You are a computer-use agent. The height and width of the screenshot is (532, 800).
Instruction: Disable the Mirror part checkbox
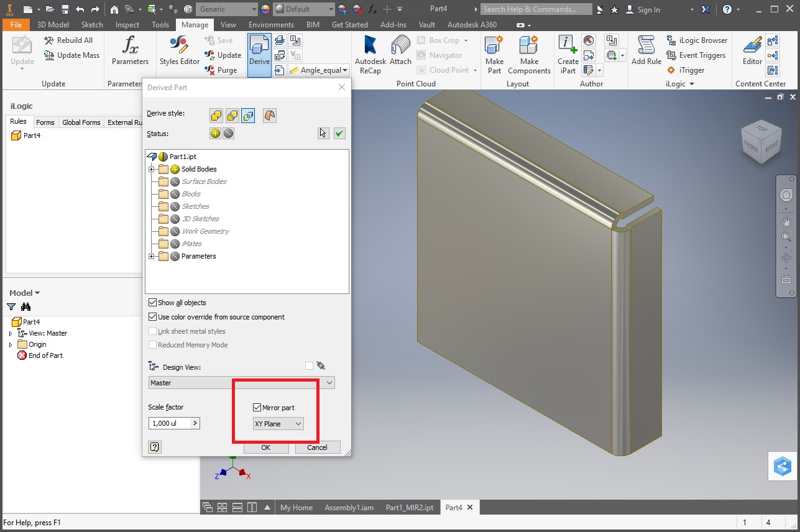[257, 407]
